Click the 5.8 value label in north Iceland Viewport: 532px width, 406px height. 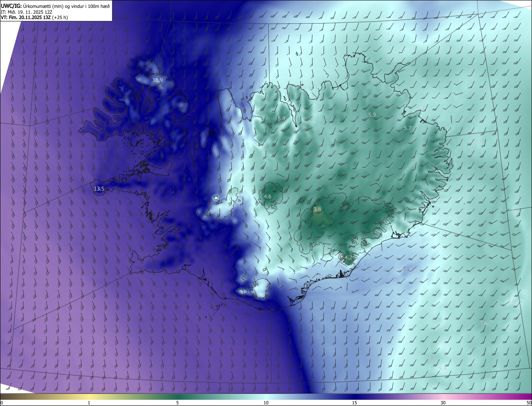point(281,119)
